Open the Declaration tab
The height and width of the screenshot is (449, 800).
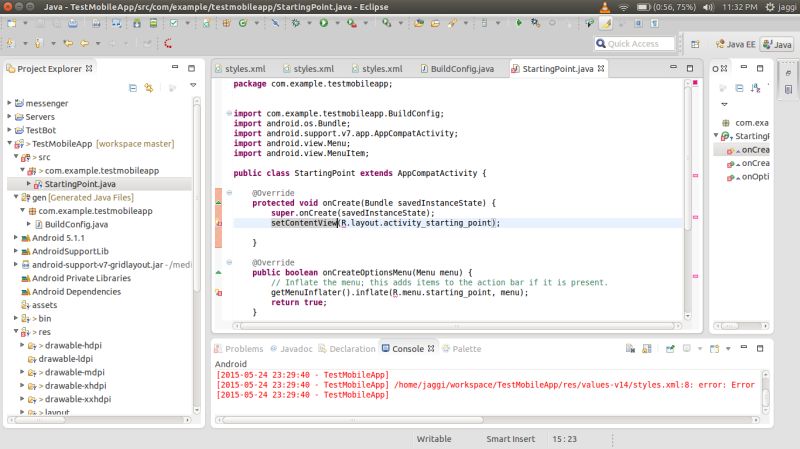pyautogui.click(x=347, y=349)
